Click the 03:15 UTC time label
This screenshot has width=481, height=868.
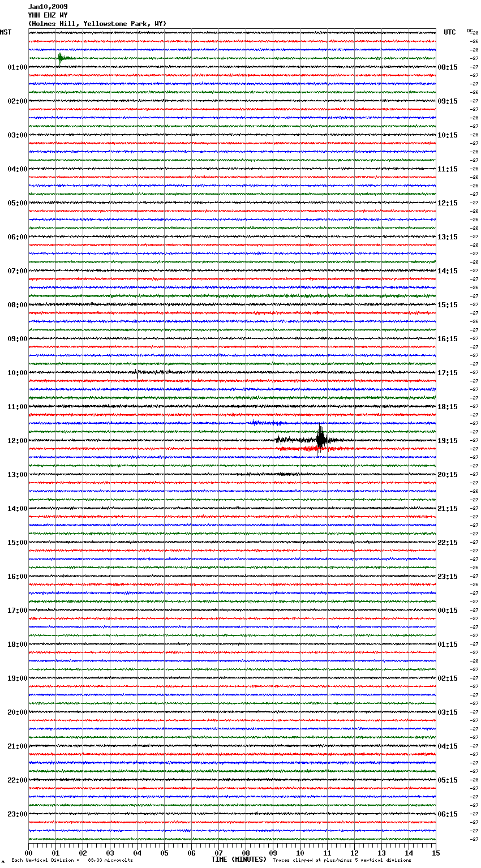pyautogui.click(x=448, y=712)
